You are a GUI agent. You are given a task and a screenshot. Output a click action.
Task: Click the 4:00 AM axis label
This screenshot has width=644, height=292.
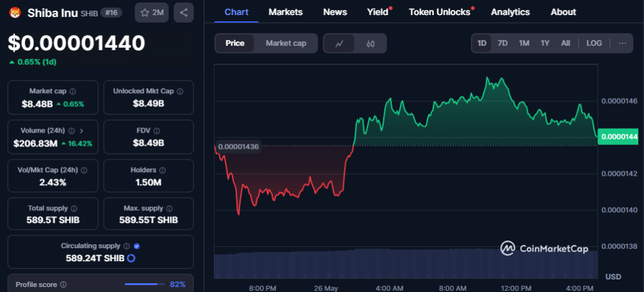click(389, 288)
